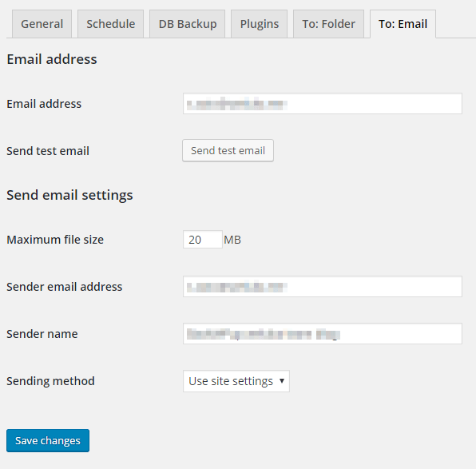
Task: Click the Maximum file size label
Action: click(x=55, y=240)
